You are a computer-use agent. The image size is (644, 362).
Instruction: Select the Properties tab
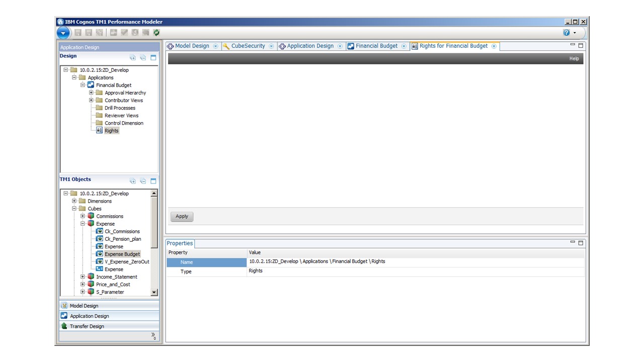tap(180, 243)
